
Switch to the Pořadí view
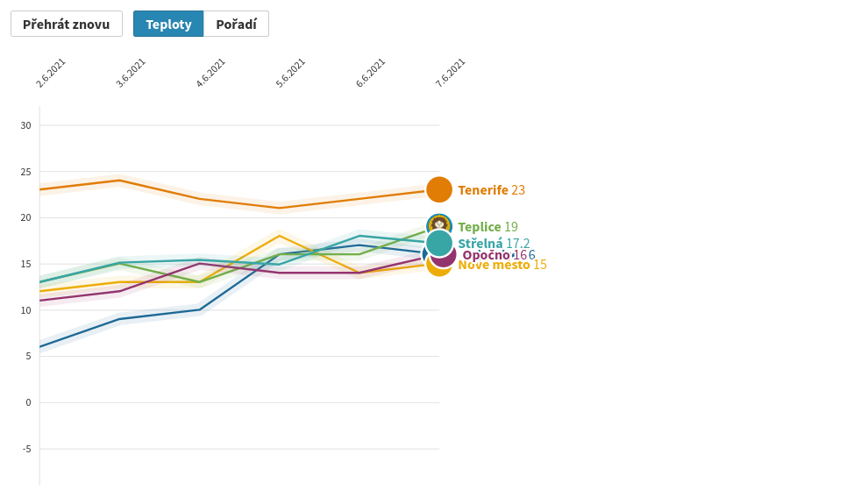(236, 24)
